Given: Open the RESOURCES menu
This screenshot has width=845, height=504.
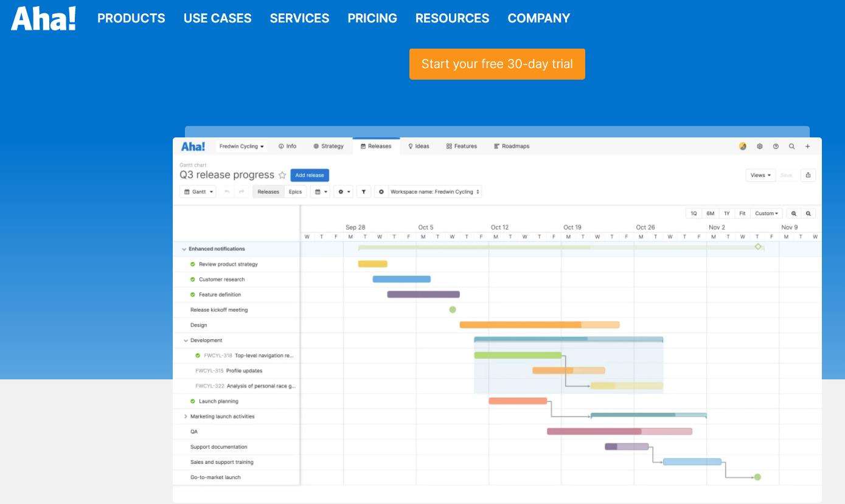Looking at the screenshot, I should [x=452, y=18].
